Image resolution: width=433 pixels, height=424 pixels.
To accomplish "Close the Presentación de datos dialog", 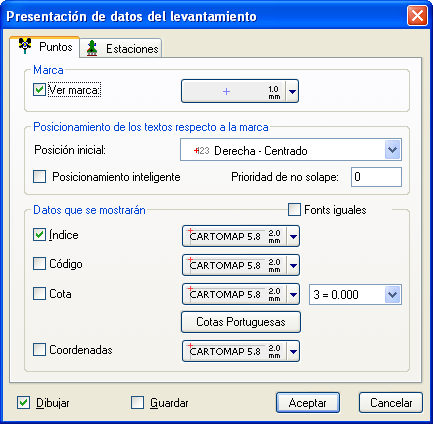I will 417,16.
